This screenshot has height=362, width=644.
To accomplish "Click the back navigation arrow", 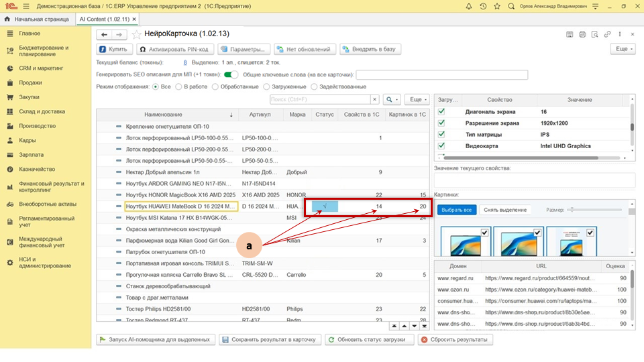I will point(105,34).
